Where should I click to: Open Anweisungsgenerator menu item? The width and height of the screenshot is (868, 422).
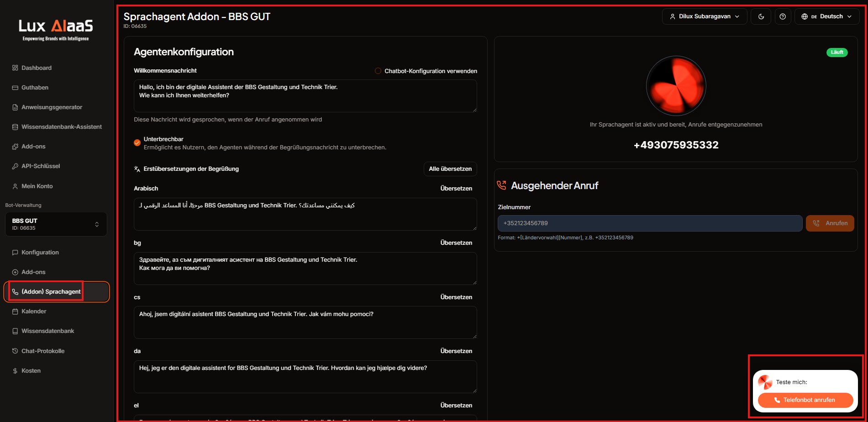coord(52,107)
